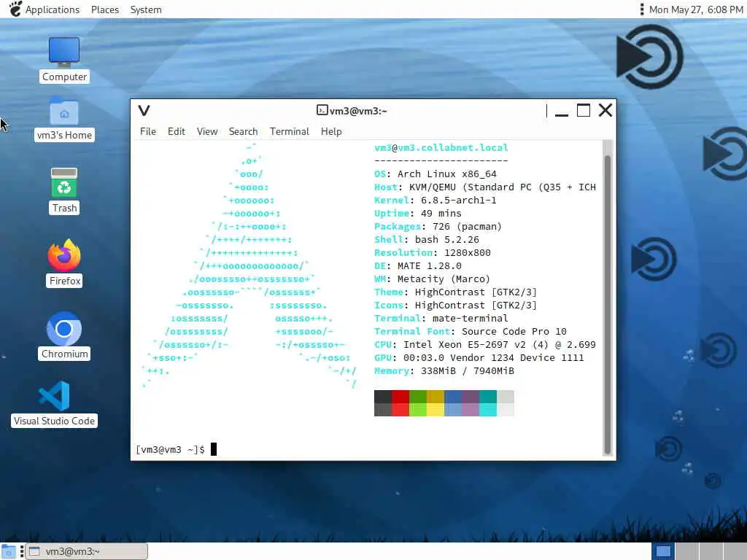Click the bright cyan color block
The width and height of the screenshot is (747, 560).
point(488,410)
